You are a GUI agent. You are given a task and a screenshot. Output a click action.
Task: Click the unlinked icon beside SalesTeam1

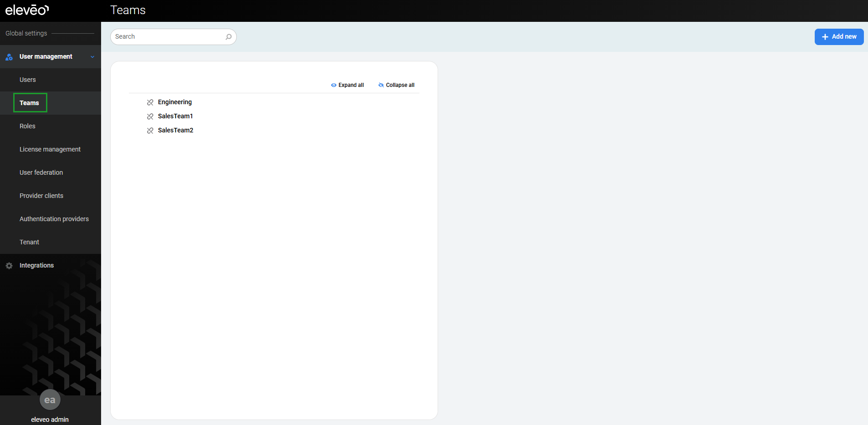point(150,116)
